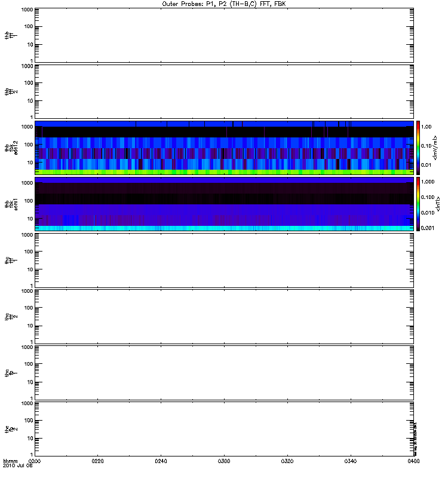Viewport: 448px width, 478px height.
Task: Click the 'thb fff 2' panel axis label
Action: coord(11,92)
